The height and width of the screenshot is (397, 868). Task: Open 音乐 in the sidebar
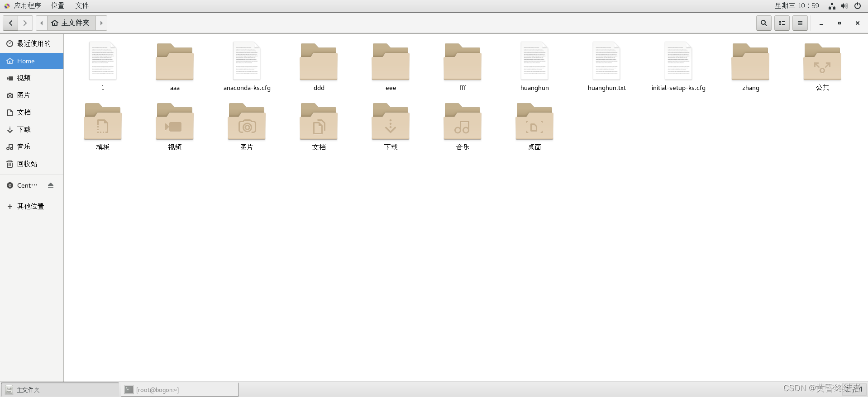click(32, 147)
